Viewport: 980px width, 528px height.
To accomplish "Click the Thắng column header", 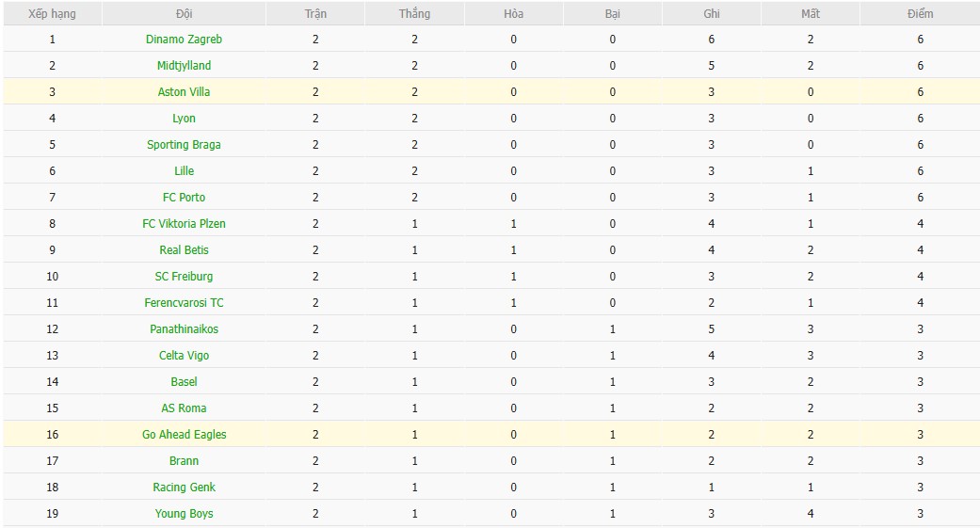I will 414,14.
